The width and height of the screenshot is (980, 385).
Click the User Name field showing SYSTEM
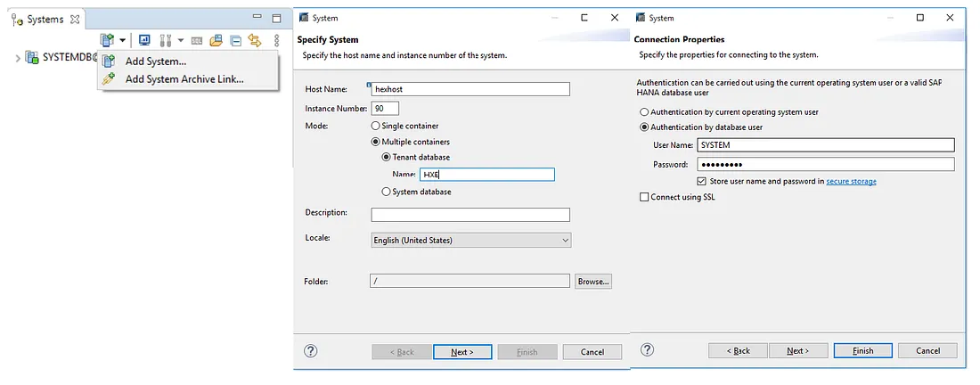[x=826, y=145]
